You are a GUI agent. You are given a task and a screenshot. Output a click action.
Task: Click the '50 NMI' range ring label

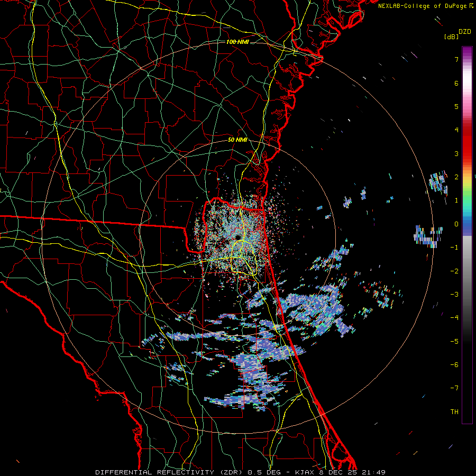pos(237,140)
